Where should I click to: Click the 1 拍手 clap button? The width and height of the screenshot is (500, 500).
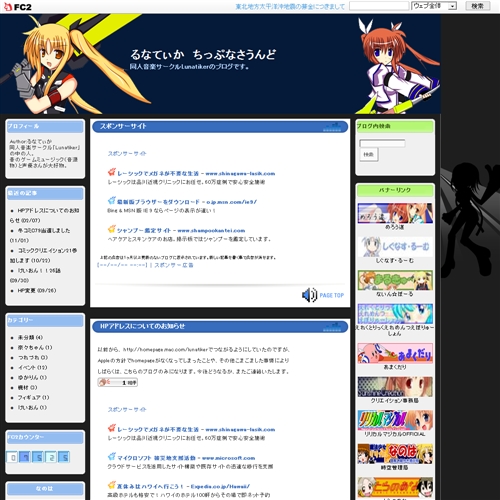(x=118, y=382)
